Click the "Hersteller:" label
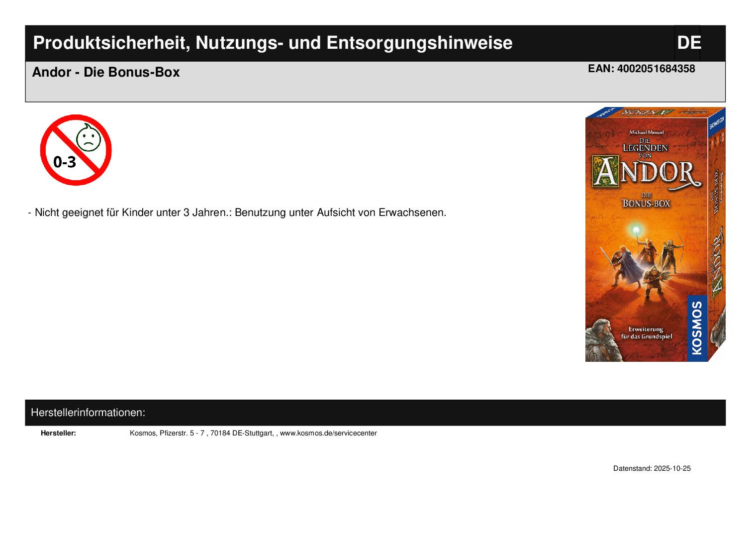756x535 pixels. pos(58,433)
